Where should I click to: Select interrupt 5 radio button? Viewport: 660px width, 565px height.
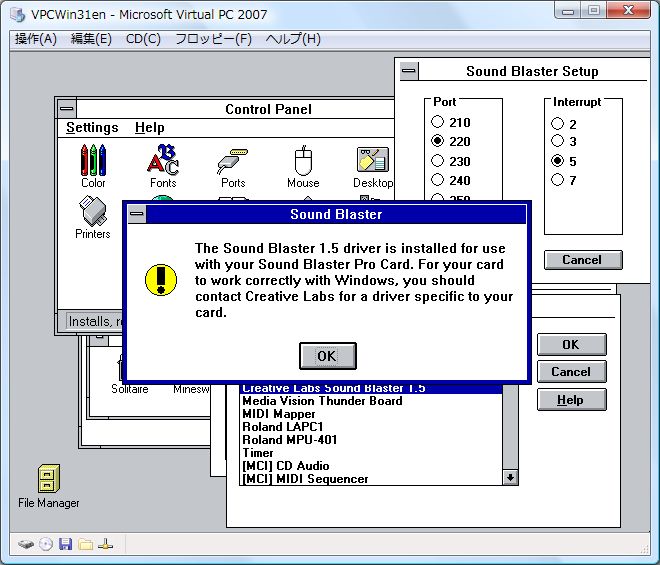pyautogui.click(x=557, y=161)
